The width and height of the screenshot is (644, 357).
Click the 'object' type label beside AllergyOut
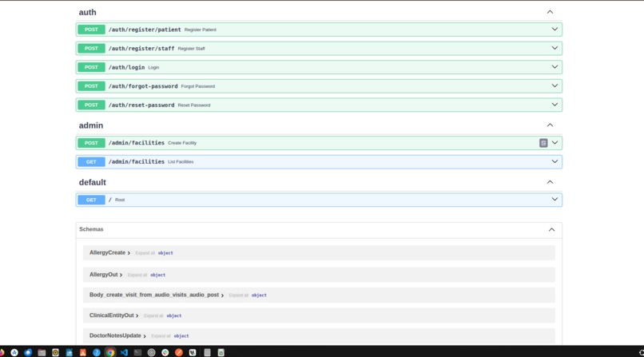(157, 275)
